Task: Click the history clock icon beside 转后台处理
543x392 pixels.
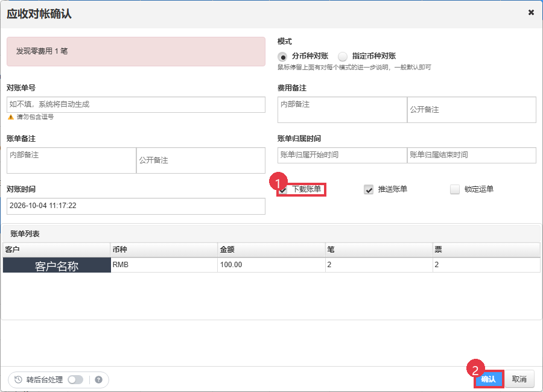Action: pyautogui.click(x=18, y=380)
